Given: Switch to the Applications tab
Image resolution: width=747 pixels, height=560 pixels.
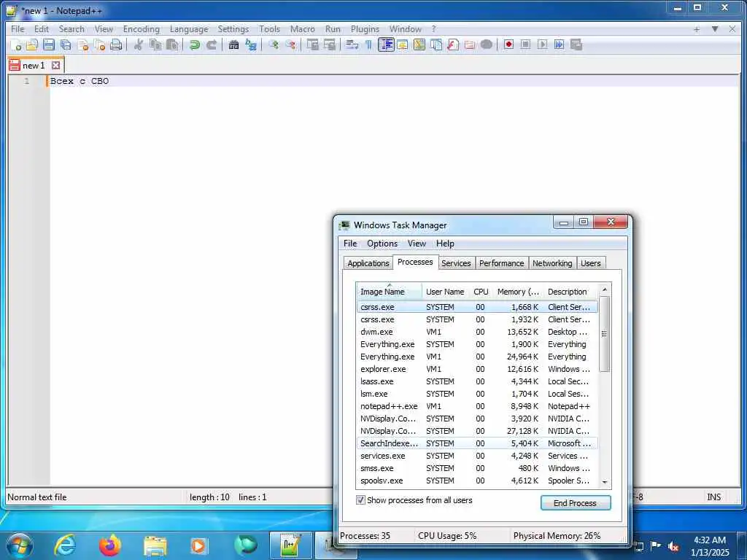Looking at the screenshot, I should click(368, 263).
